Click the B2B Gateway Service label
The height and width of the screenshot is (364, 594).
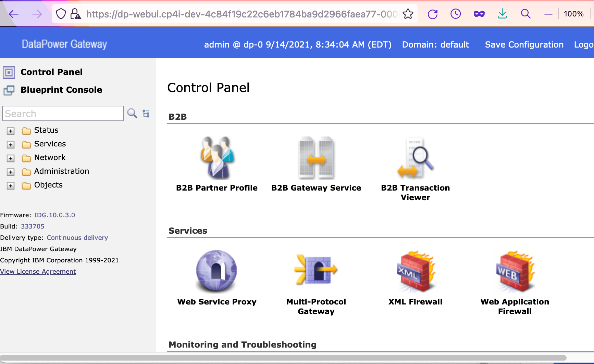pos(316,188)
